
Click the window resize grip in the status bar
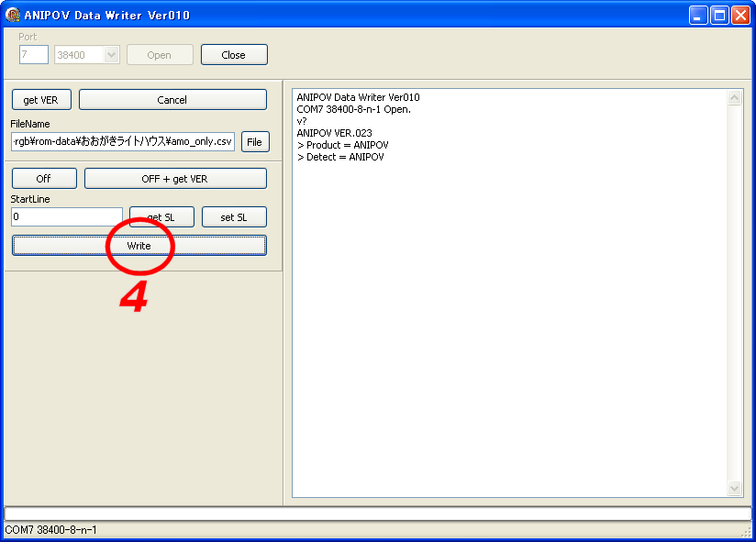click(746, 532)
